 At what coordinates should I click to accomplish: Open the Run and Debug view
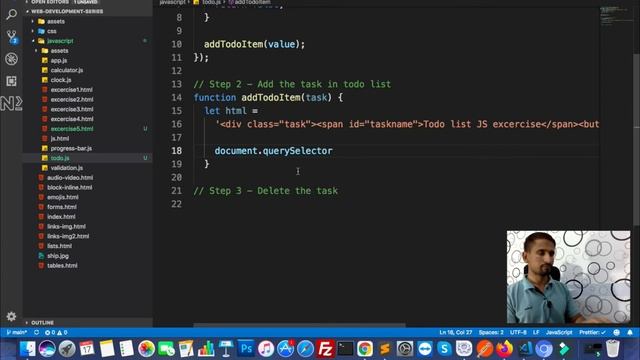[x=11, y=59]
